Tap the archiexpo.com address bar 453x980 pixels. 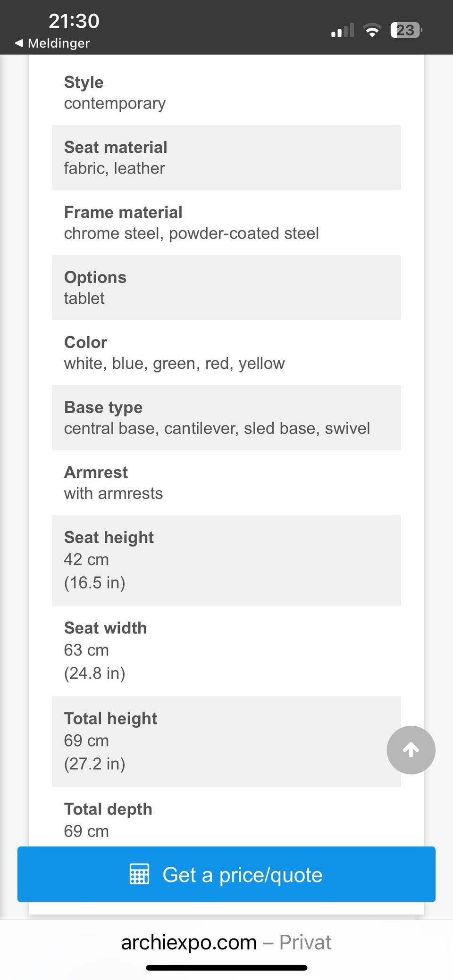coord(226,942)
